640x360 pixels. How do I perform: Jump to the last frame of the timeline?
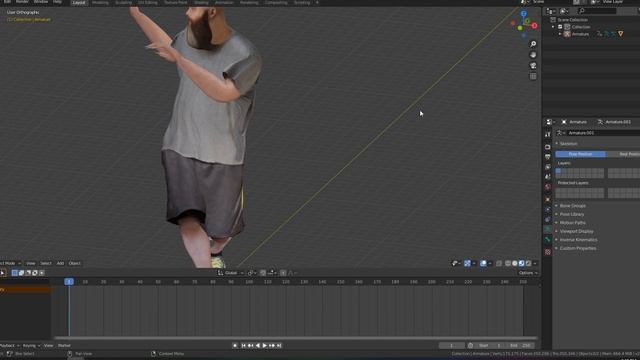point(279,346)
